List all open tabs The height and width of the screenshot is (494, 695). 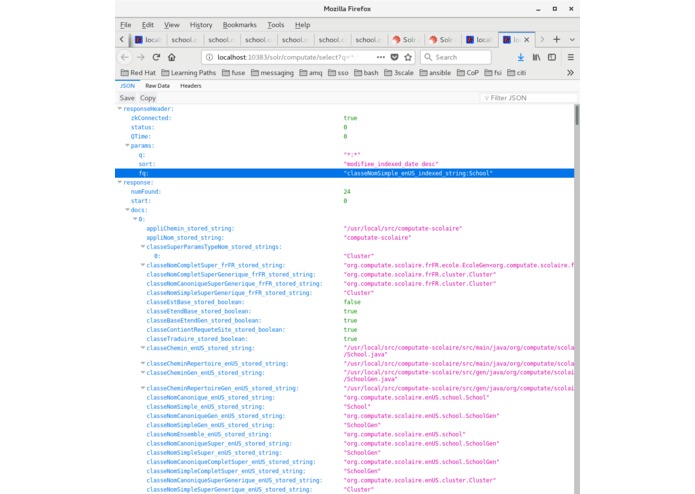[572, 39]
